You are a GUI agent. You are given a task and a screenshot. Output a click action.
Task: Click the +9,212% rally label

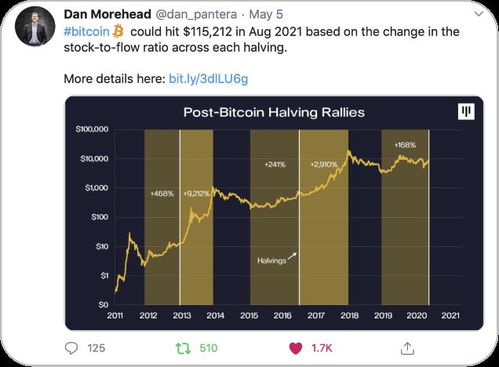(197, 194)
